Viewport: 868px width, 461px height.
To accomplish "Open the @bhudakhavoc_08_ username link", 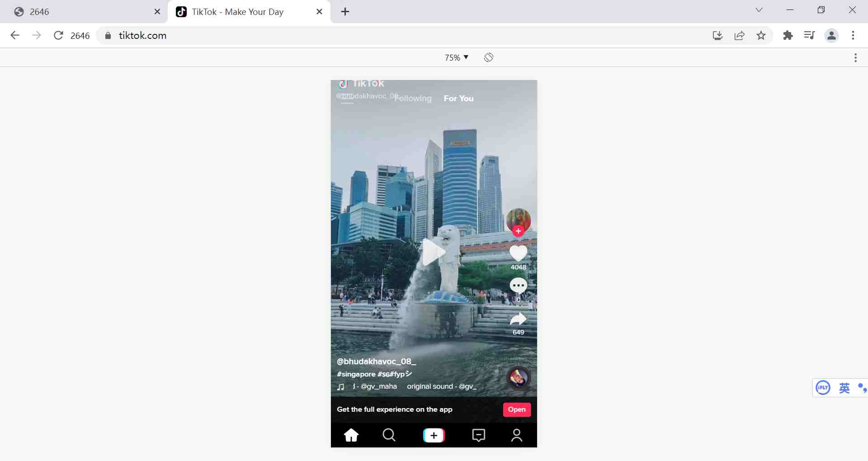I will (376, 362).
